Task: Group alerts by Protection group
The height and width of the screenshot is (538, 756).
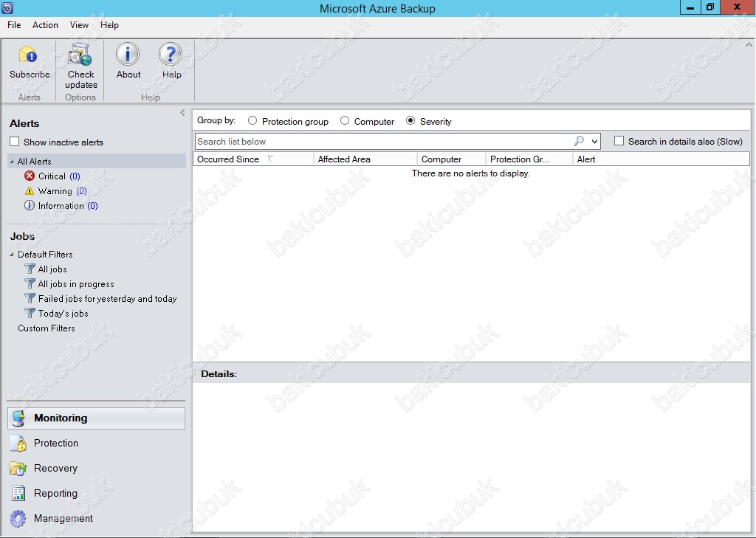Action: tap(252, 120)
